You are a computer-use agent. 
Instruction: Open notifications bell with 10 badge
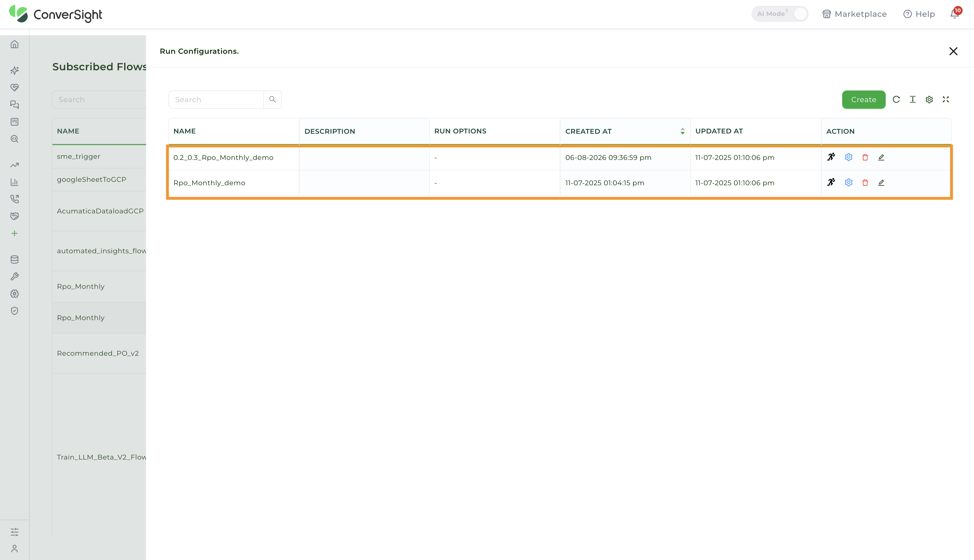pos(955,13)
